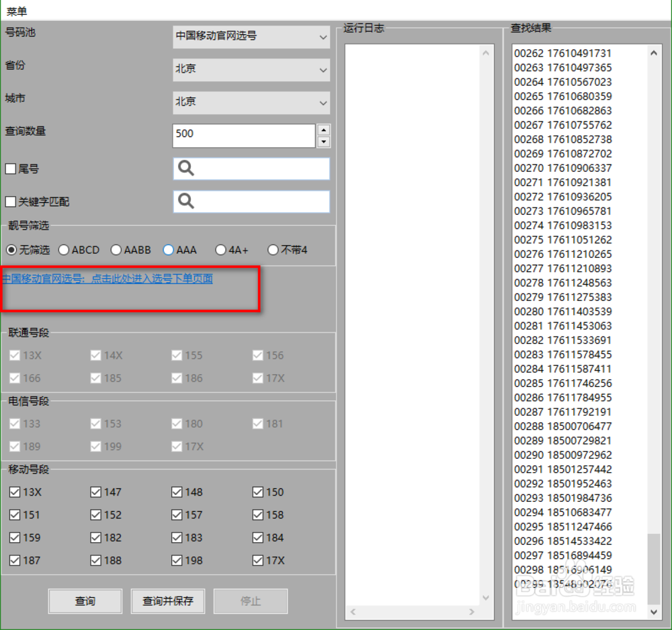Viewport: 672px width, 630px height.
Task: Click the 尾号 search text field
Action: pos(251,169)
